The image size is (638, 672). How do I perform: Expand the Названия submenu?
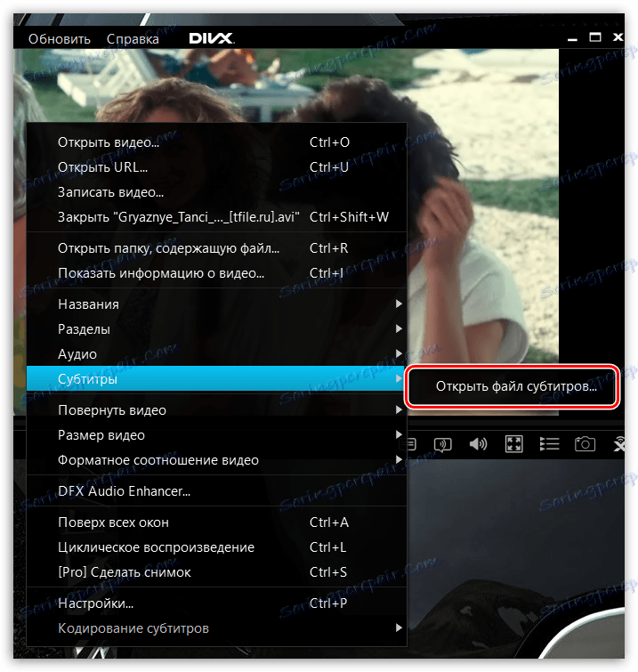[x=216, y=304]
